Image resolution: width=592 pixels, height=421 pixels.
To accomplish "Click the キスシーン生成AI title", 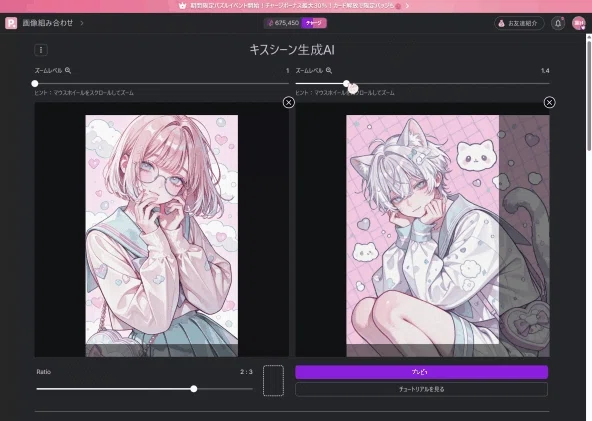I will coord(292,50).
